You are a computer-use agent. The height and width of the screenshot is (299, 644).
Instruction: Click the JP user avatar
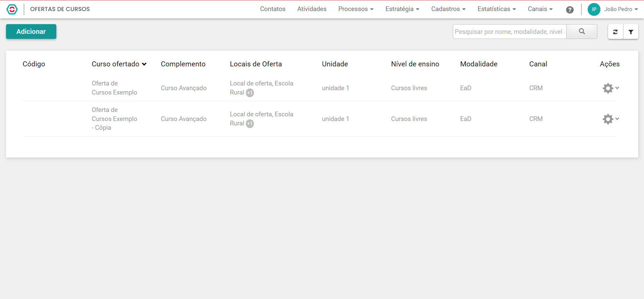(x=594, y=9)
